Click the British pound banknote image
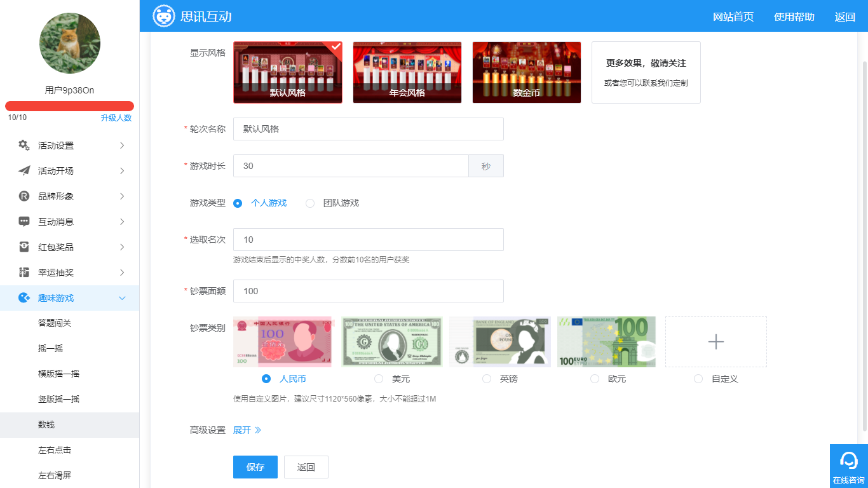 (500, 342)
